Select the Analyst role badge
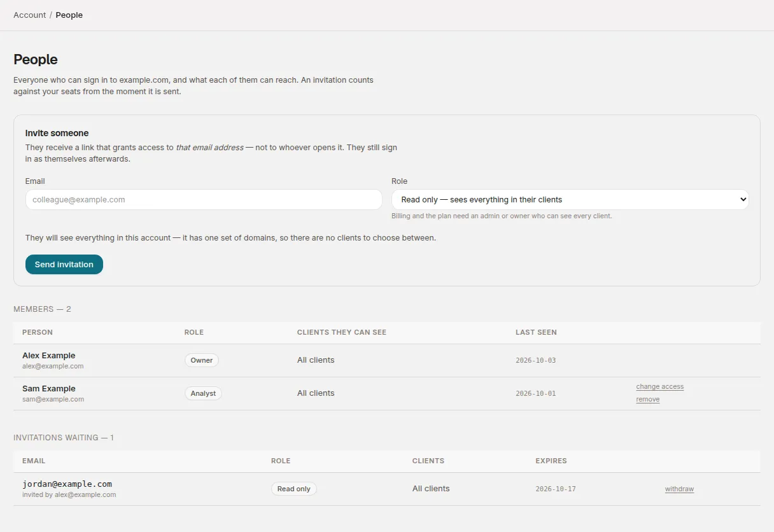 pos(203,393)
